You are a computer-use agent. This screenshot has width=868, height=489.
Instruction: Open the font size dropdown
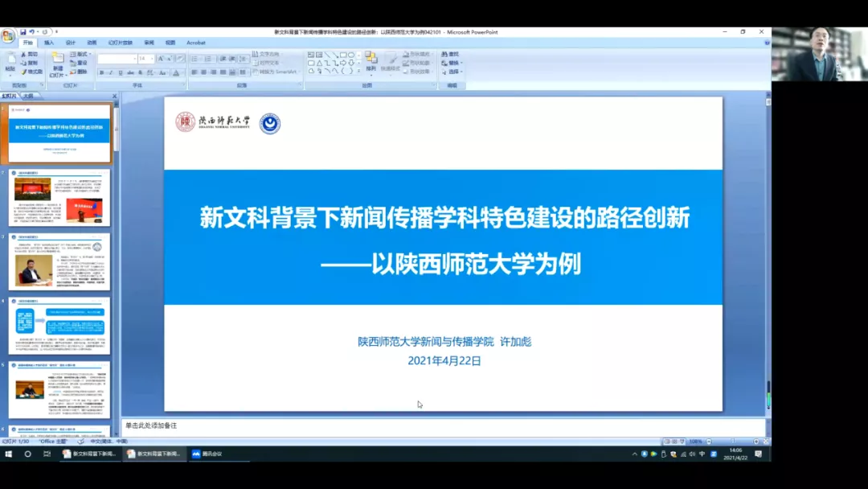(151, 59)
